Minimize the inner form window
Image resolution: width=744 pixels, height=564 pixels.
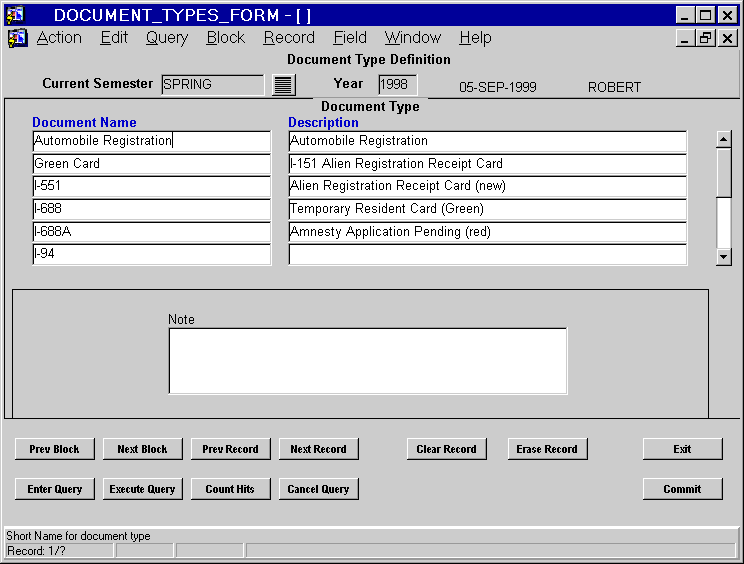pos(684,38)
